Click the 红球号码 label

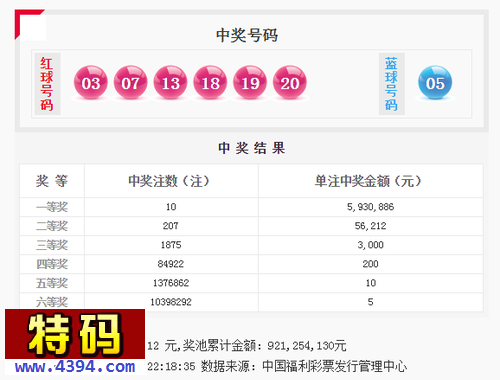pyautogui.click(x=47, y=84)
